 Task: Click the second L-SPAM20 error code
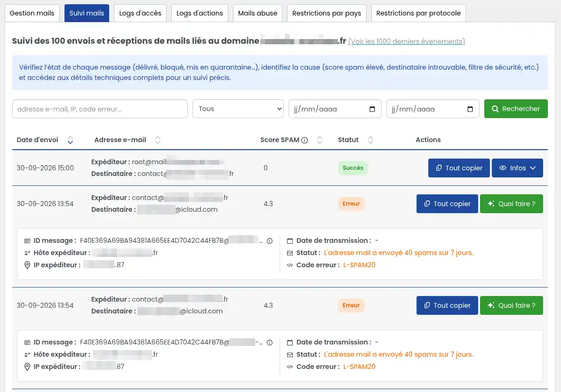point(359,367)
